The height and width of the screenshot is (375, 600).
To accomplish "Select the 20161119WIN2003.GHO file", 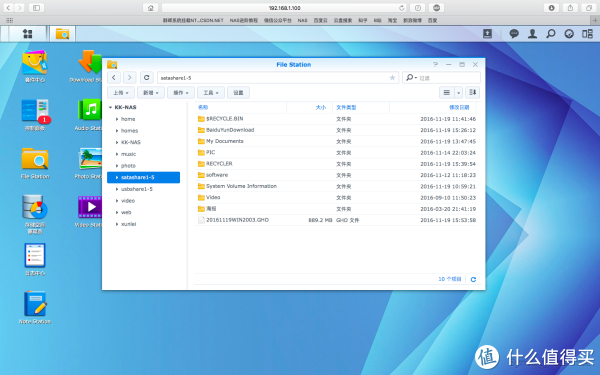I will click(x=335, y=220).
